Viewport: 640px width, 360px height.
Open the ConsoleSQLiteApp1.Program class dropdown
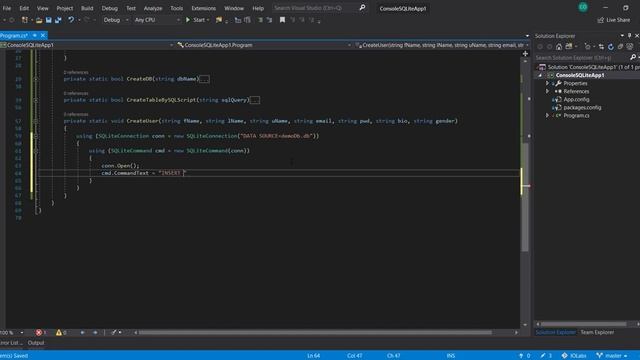click(264, 45)
